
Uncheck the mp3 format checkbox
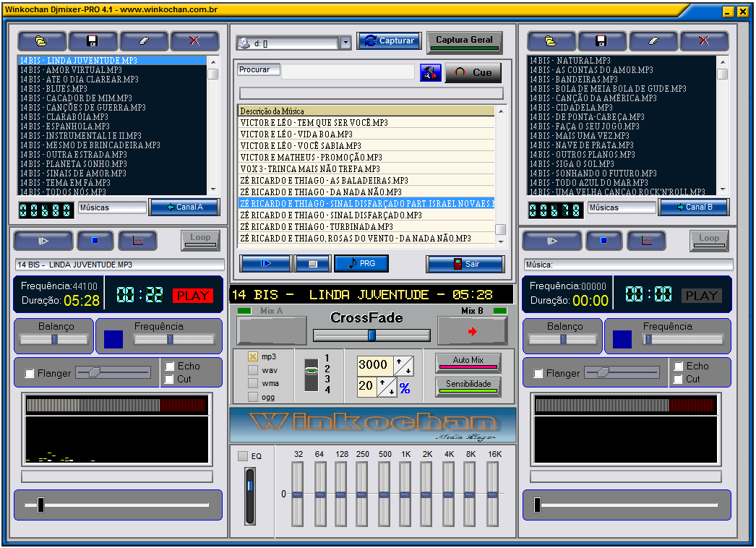pos(253,356)
